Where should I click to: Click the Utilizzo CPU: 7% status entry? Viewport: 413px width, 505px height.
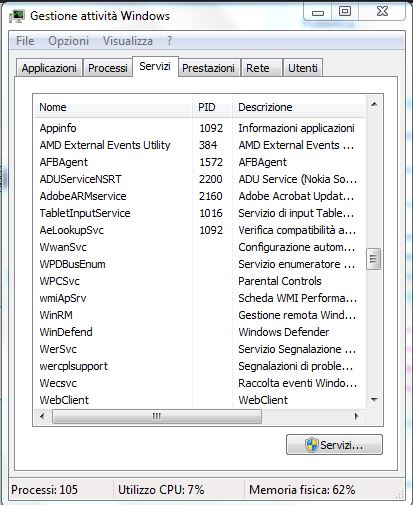click(x=161, y=490)
